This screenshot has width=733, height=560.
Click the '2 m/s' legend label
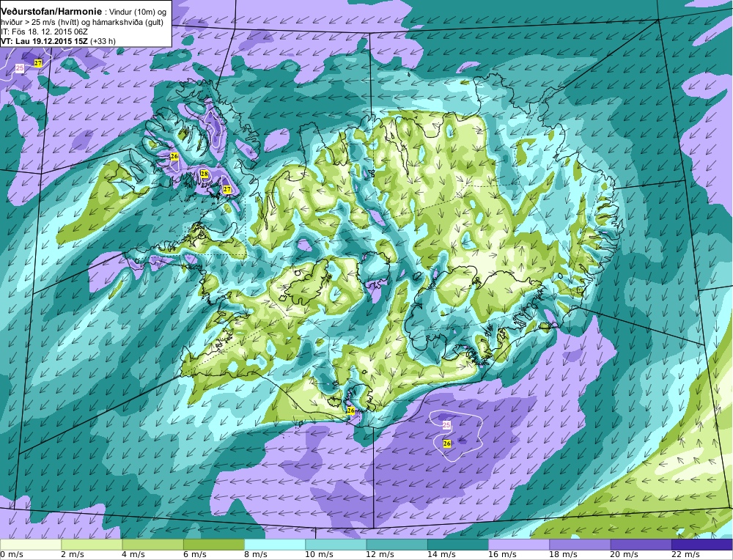coord(73,555)
